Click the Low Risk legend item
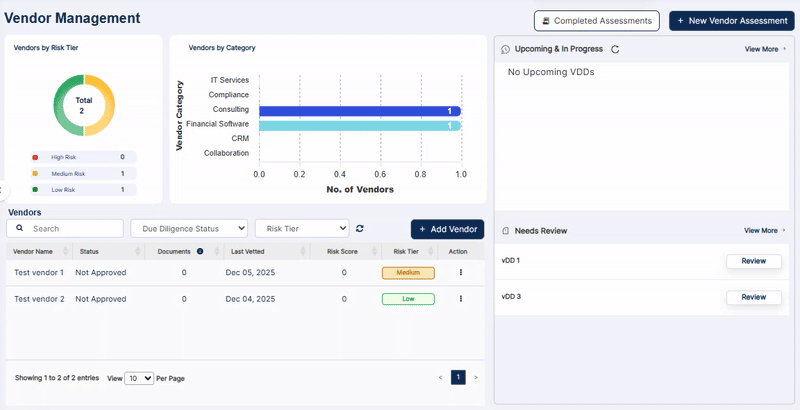 [84, 190]
